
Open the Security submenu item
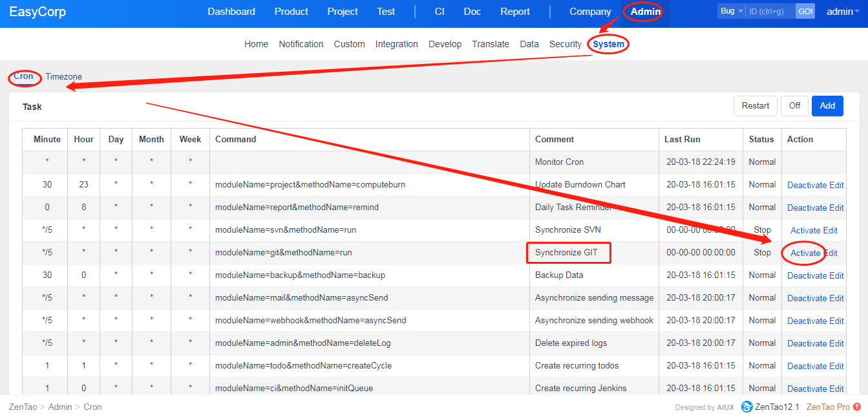[565, 44]
